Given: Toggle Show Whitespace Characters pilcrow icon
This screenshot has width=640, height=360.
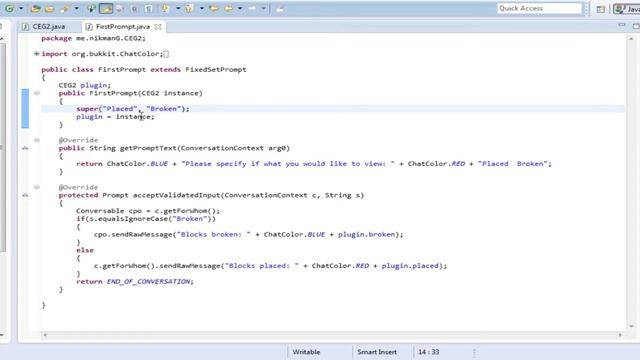Looking at the screenshot, I should 149,9.
